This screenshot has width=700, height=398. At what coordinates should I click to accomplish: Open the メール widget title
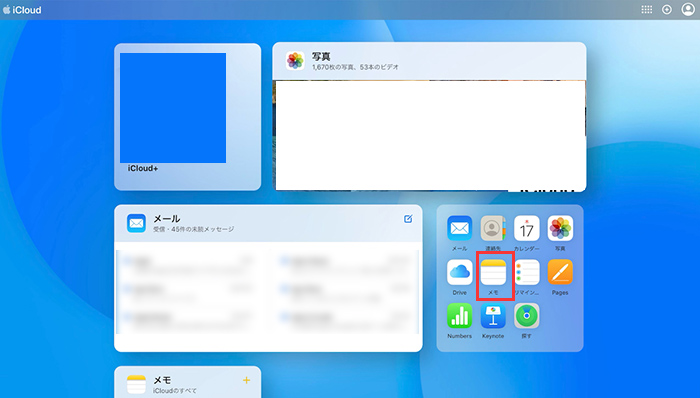click(167, 219)
